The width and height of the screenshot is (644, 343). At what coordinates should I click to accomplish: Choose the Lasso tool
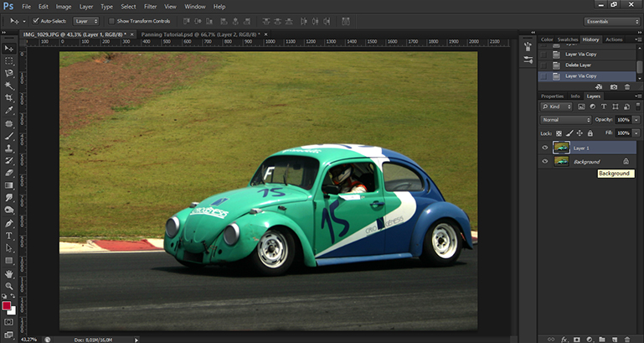(x=8, y=73)
